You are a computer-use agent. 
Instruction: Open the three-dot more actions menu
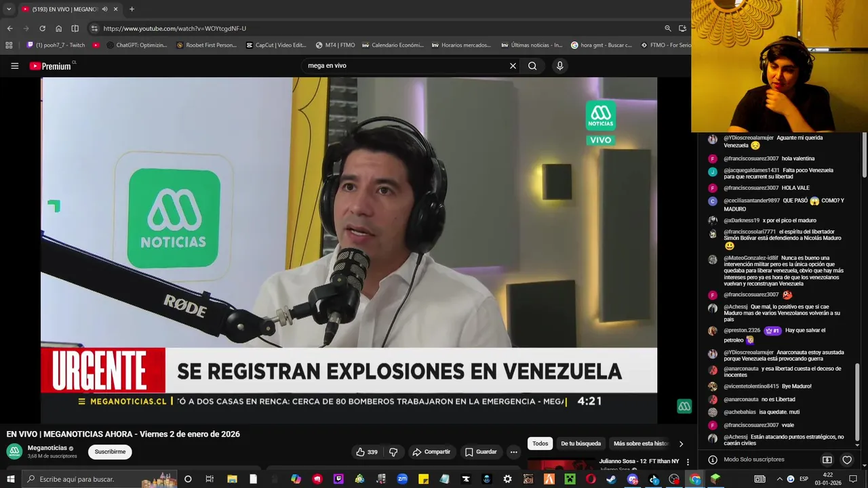coord(514,452)
